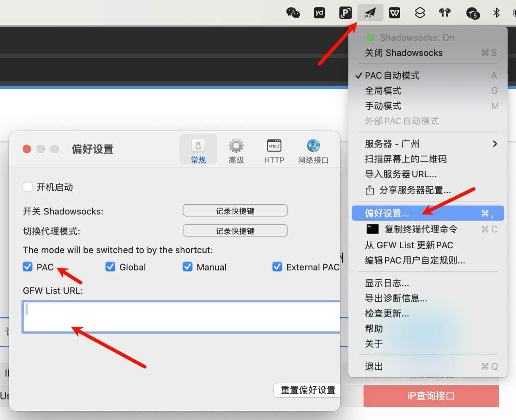Click the layered stack menu bar icon
Viewport: 516px width, 420px height.
click(x=420, y=13)
